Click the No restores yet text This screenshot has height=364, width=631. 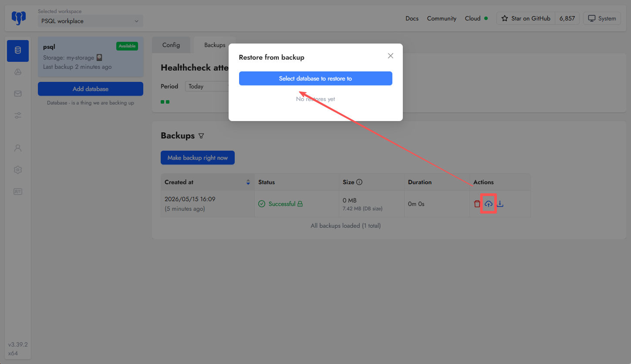[x=316, y=99]
